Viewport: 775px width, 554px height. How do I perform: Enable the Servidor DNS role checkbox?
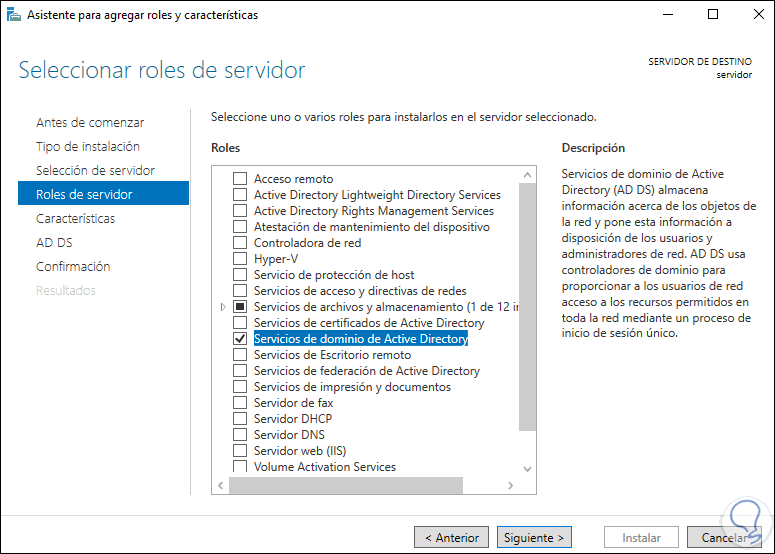240,435
